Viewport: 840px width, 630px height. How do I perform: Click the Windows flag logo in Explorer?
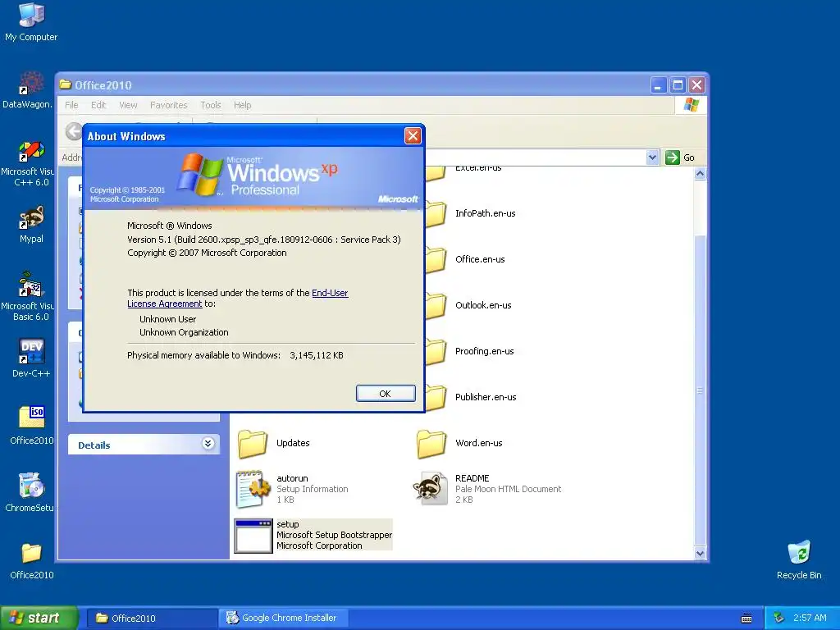(691, 105)
